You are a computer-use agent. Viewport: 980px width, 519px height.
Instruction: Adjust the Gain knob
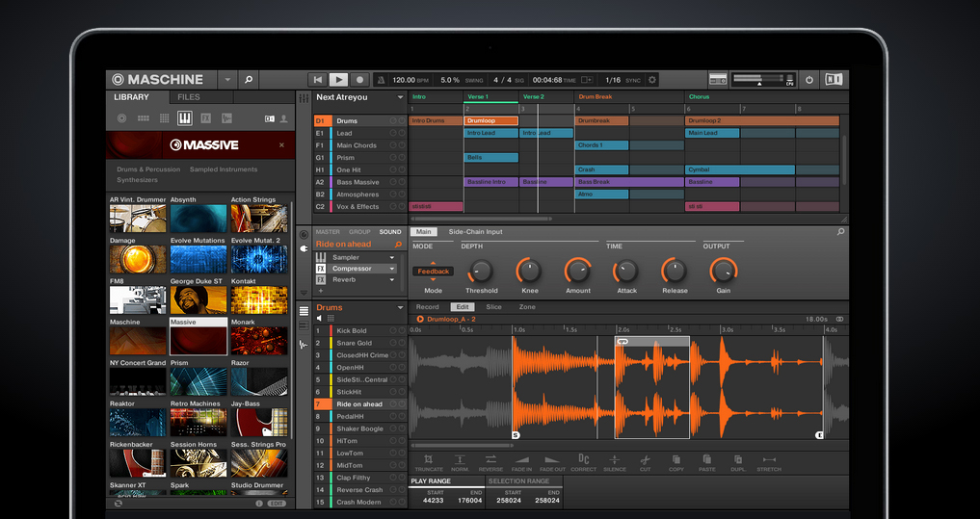click(x=723, y=271)
